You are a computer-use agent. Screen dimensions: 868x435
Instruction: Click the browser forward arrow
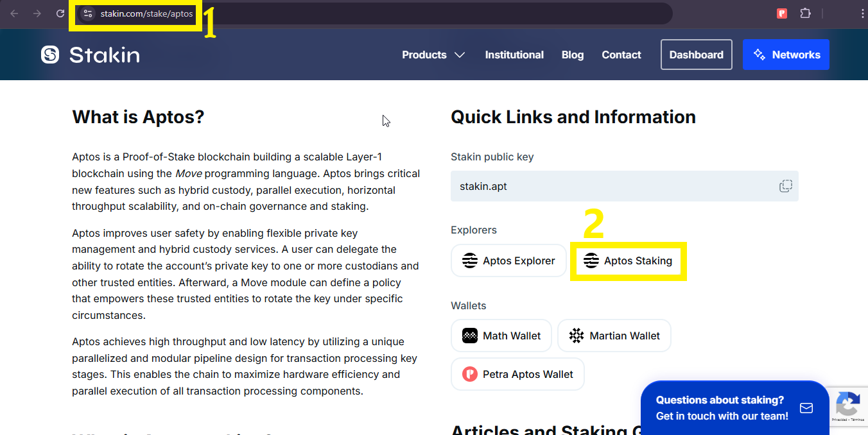pos(37,13)
